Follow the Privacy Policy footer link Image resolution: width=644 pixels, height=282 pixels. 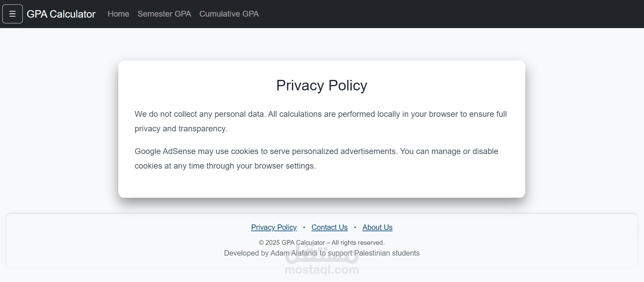(x=274, y=227)
